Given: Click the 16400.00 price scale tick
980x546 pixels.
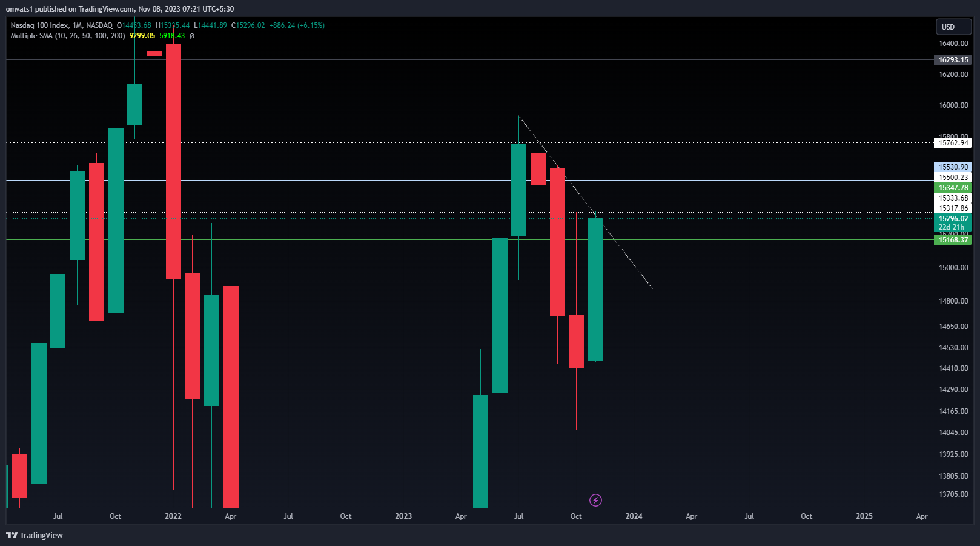Looking at the screenshot, I should 953,44.
